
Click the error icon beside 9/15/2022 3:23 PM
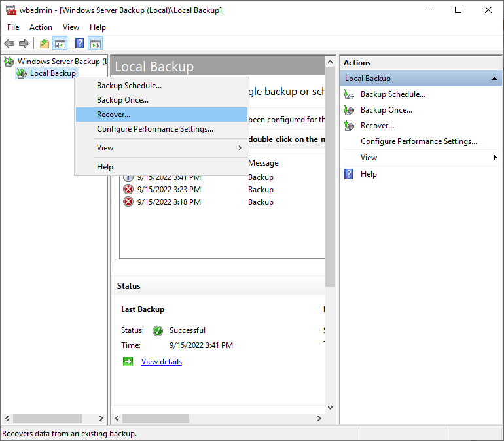point(128,190)
